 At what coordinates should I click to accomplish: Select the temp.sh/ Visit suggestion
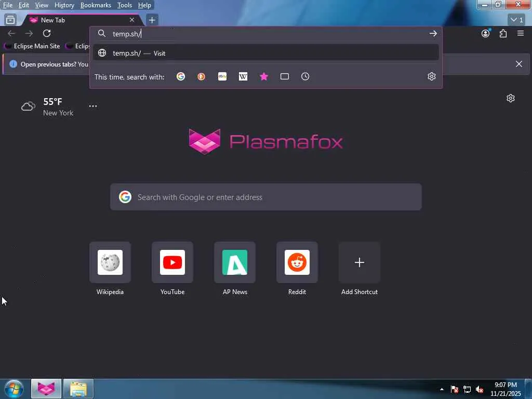265,53
